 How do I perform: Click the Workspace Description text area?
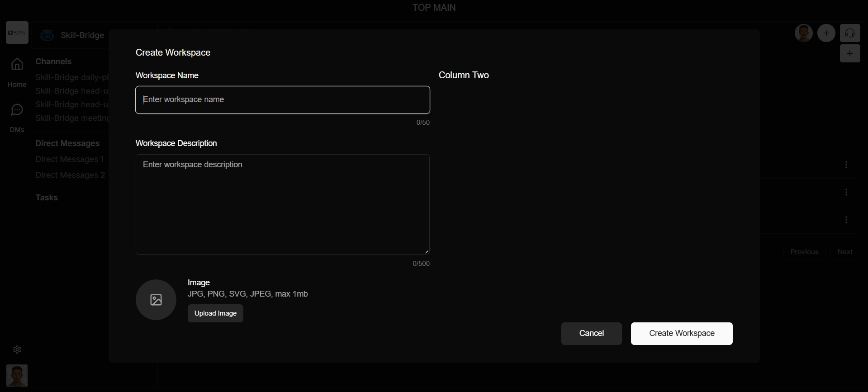click(x=282, y=204)
